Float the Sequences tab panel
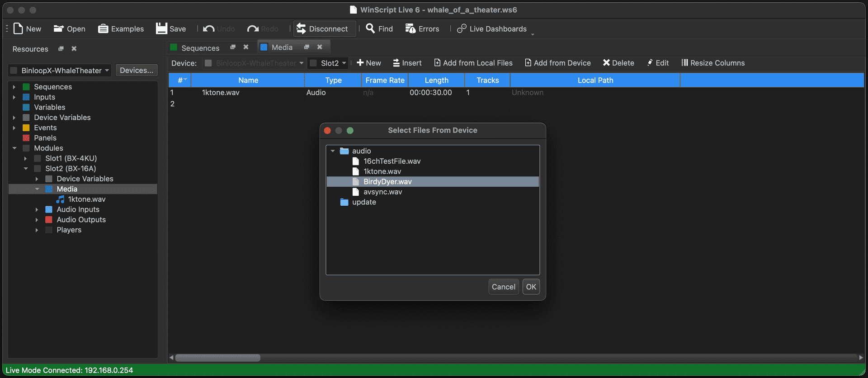This screenshot has height=378, width=868. click(233, 47)
